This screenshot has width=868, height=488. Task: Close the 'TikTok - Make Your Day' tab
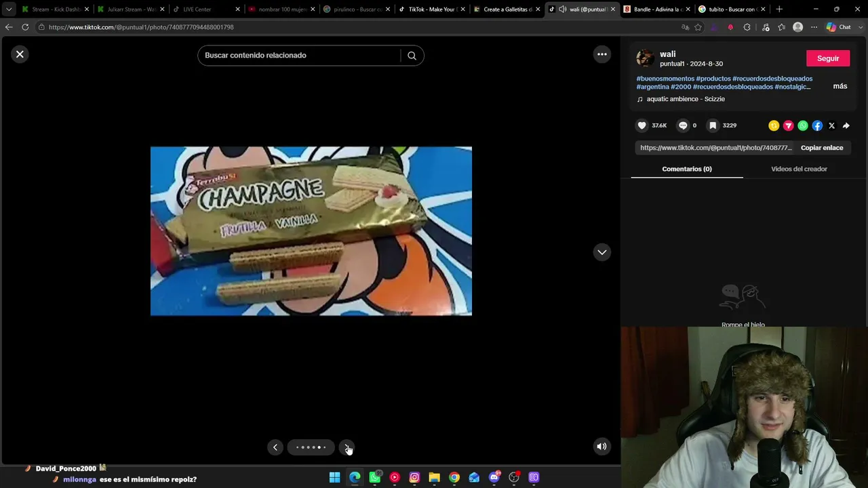click(462, 9)
